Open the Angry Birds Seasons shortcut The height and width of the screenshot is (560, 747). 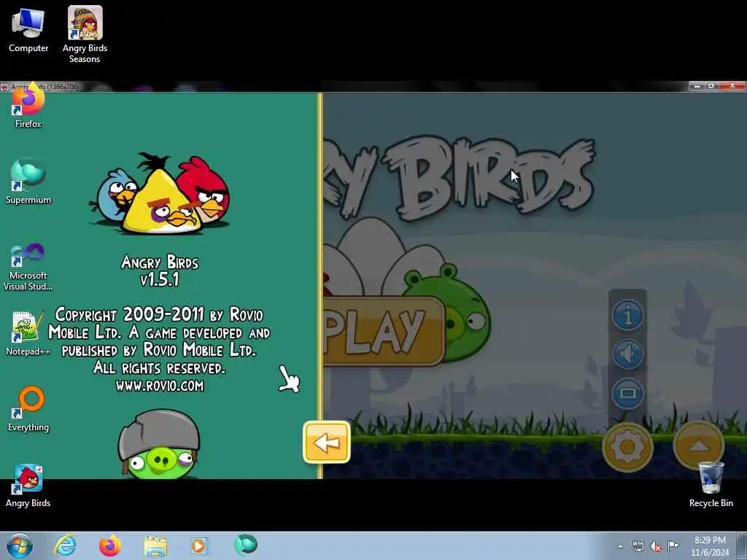(x=85, y=34)
